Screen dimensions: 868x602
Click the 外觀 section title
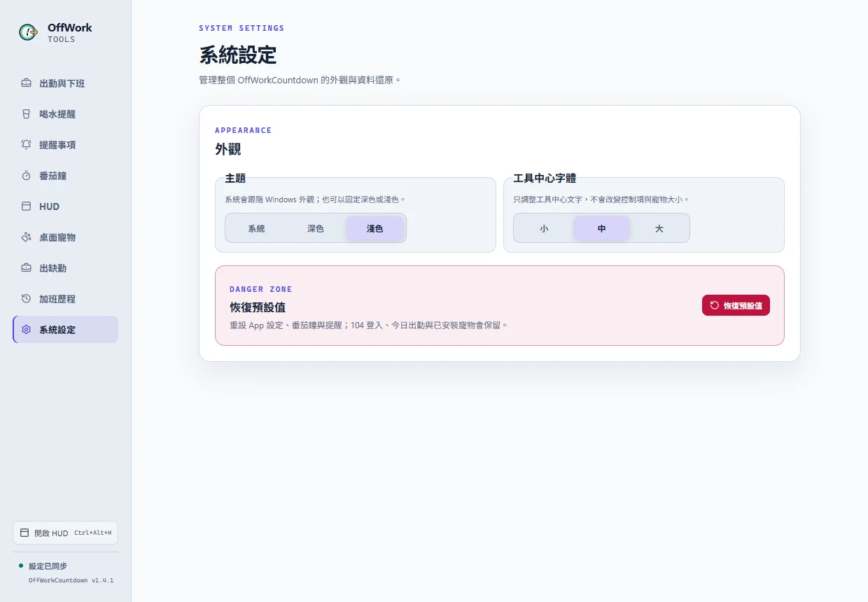click(228, 149)
